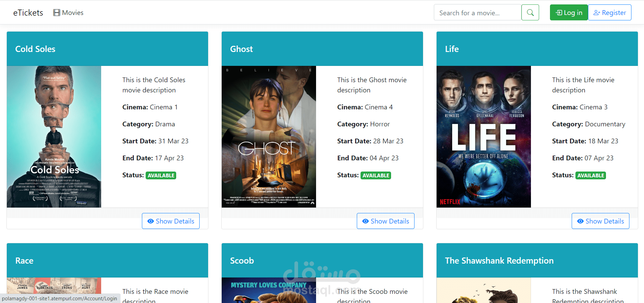The height and width of the screenshot is (303, 644).
Task: Click the search magnifier icon button
Action: point(530,13)
